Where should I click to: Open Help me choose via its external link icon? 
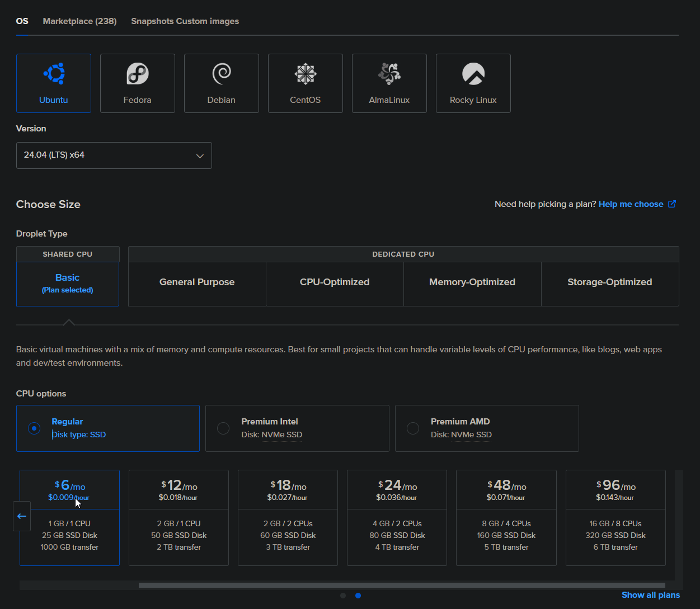click(x=671, y=204)
